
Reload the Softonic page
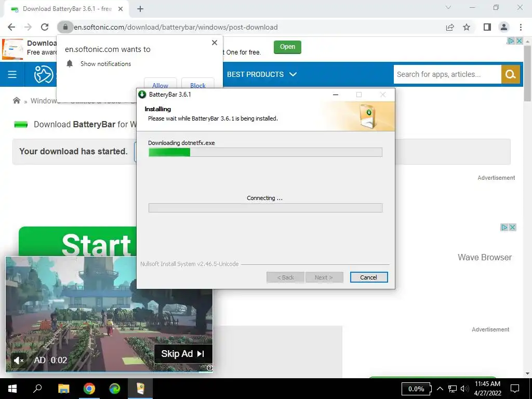(x=45, y=27)
